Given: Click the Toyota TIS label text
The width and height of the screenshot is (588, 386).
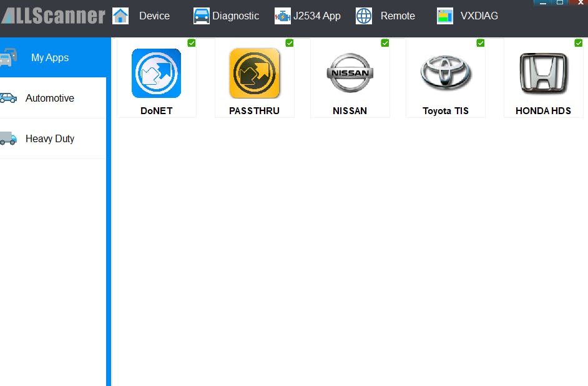Looking at the screenshot, I should [x=445, y=111].
